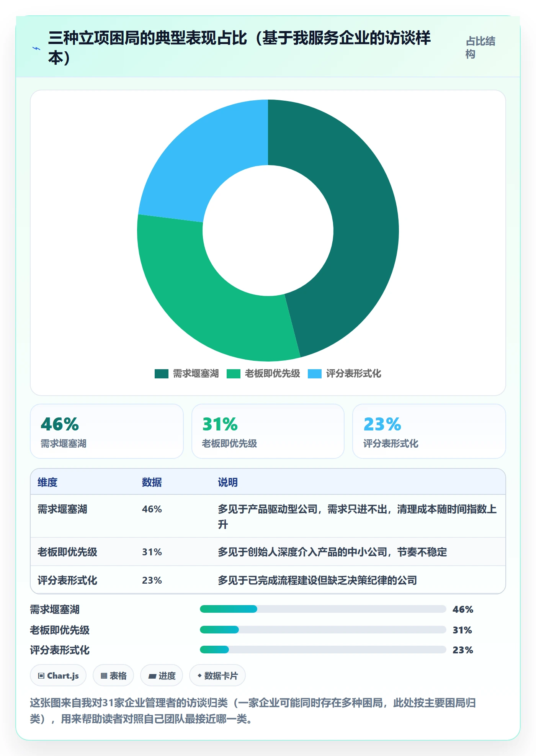Select the 23% data card
Screen dimensions: 536x756
pyautogui.click(x=429, y=431)
